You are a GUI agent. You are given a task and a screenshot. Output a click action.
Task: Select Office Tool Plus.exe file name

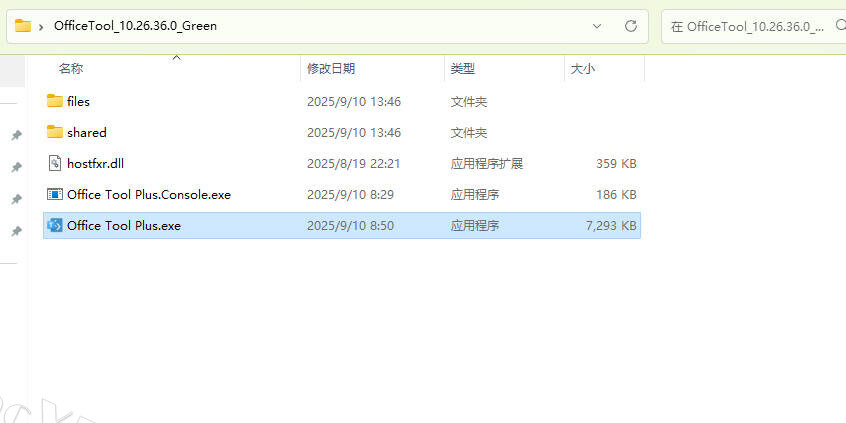tap(124, 226)
